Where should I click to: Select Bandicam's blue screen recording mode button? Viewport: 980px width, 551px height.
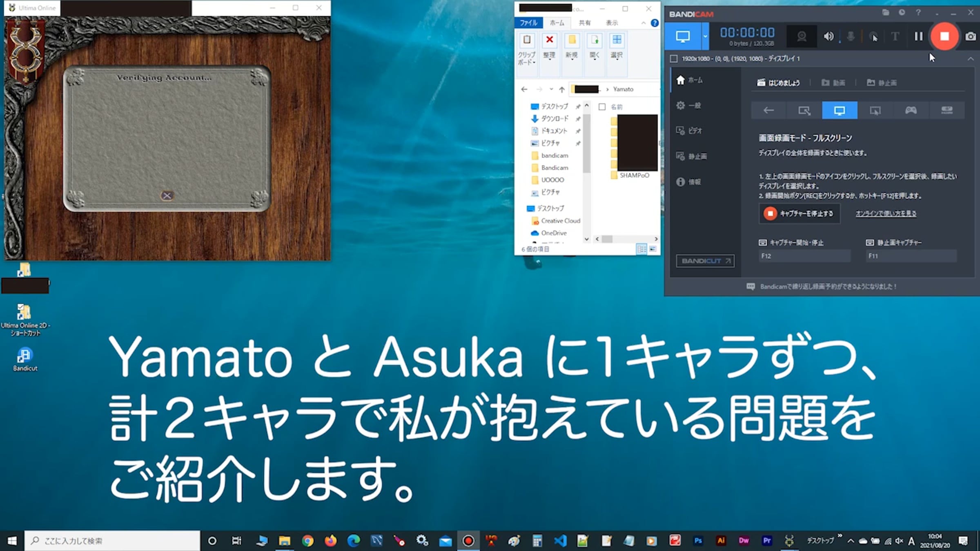pos(683,36)
